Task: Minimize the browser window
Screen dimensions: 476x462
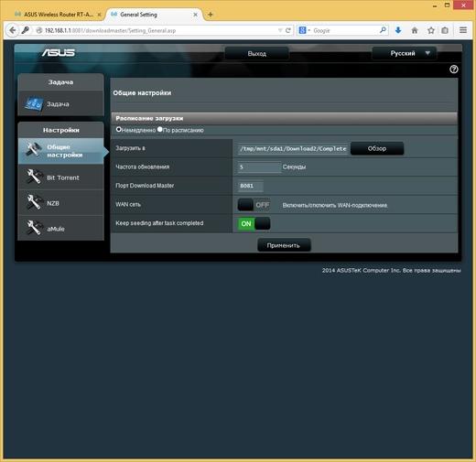Action: (435, 5)
